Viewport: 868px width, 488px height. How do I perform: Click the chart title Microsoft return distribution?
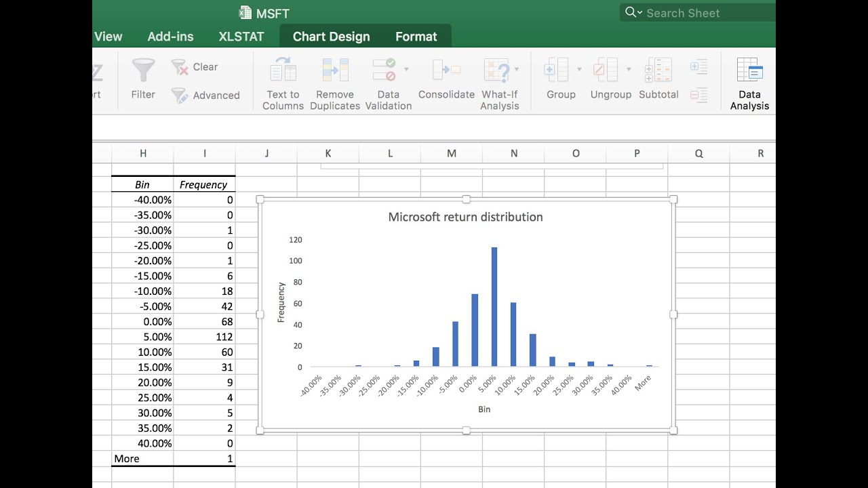click(465, 217)
